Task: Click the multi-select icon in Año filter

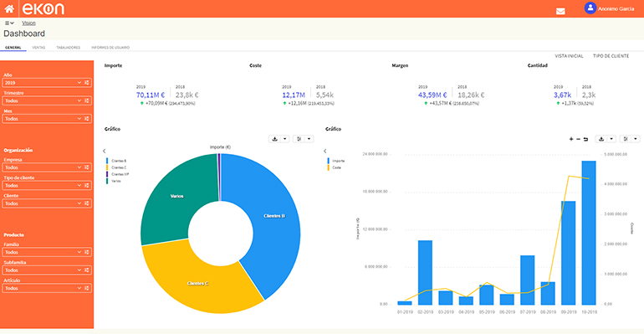Action: [x=87, y=83]
